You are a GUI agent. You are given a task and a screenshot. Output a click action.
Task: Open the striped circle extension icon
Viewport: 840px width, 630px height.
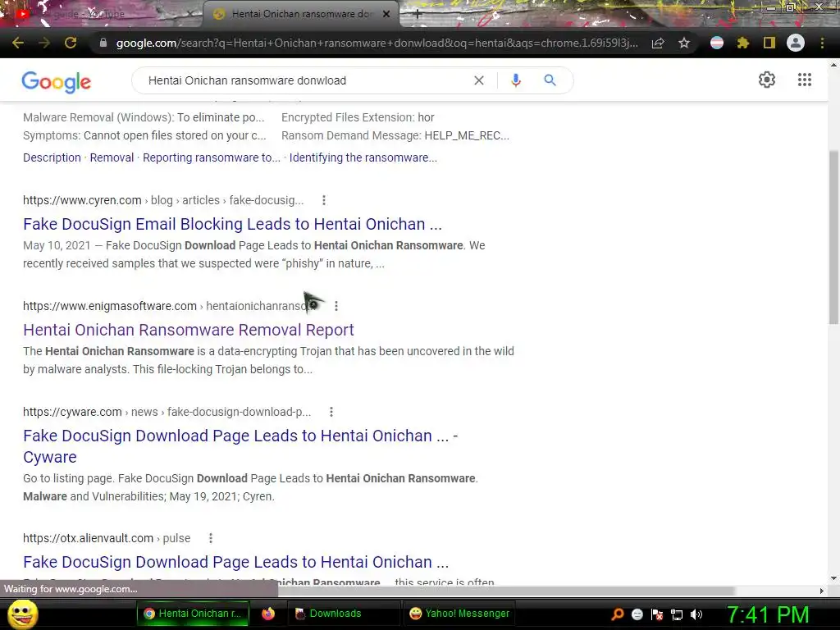coord(717,43)
